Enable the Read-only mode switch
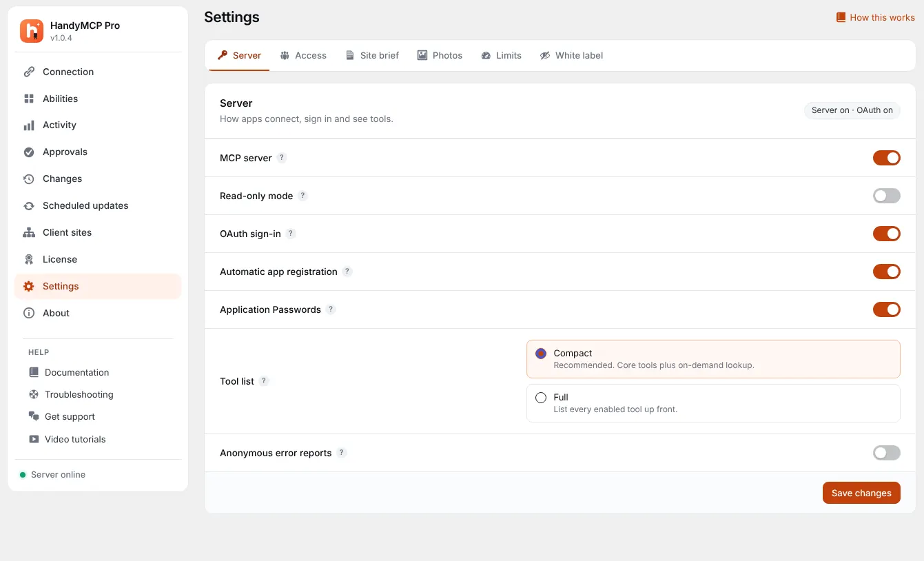This screenshot has height=561, width=924. coord(886,196)
